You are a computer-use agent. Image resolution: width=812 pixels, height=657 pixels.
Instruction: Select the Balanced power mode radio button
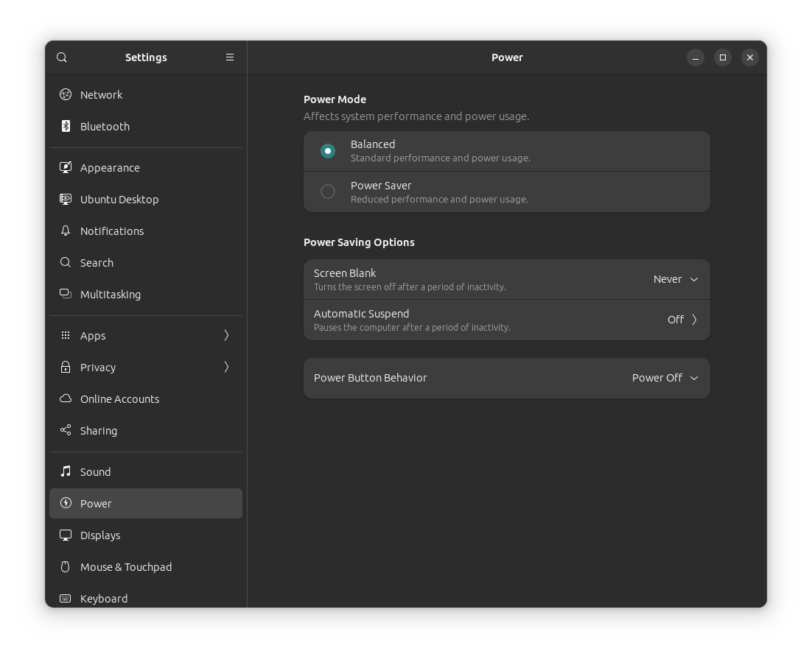(x=328, y=151)
